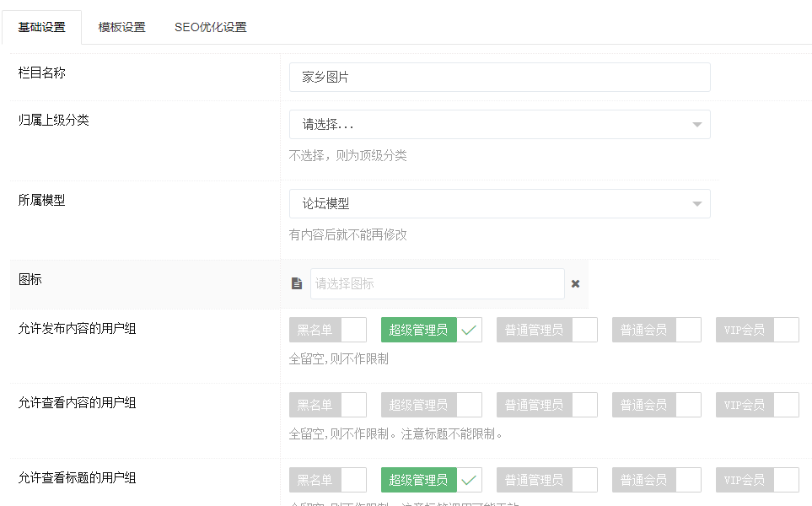812x506 pixels.
Task: Click the file icon beside the icon field
Action: [297, 284]
